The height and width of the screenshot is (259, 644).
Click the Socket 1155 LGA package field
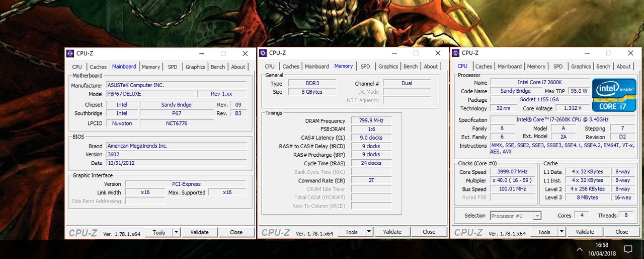539,100
